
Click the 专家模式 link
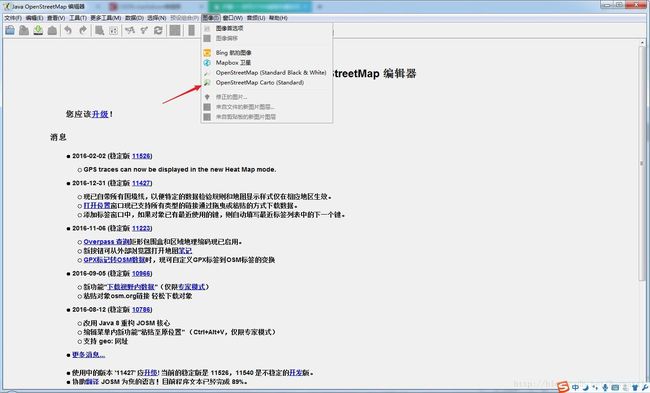pos(191,287)
